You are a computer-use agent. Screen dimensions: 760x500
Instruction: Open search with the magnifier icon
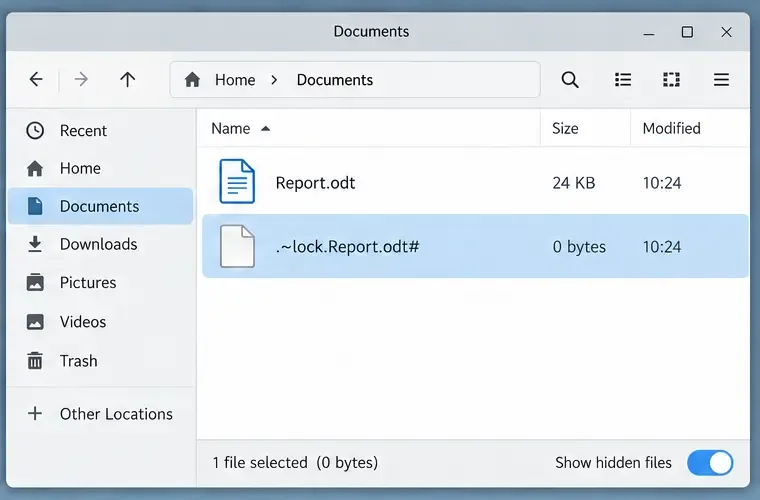click(x=570, y=79)
